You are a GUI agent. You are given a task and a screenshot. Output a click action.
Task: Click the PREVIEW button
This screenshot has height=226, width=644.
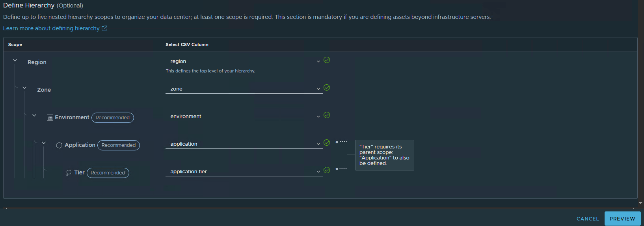pyautogui.click(x=622, y=219)
